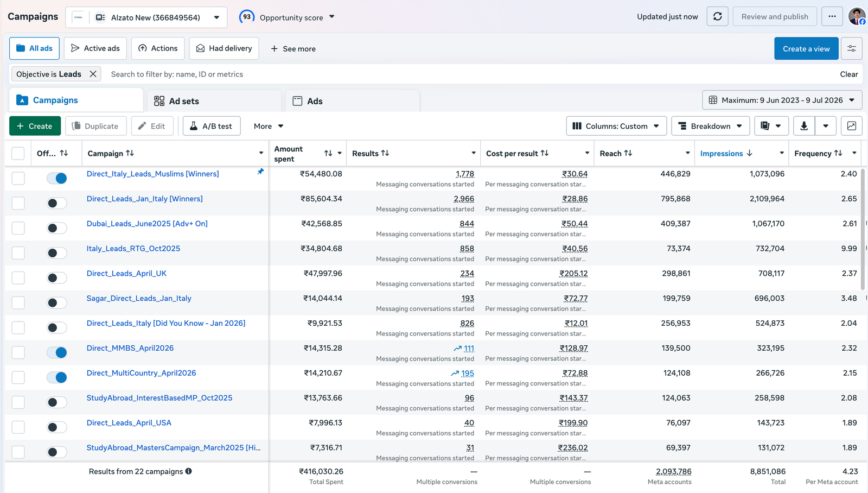Image resolution: width=868 pixels, height=493 pixels.
Task: Switch to the Ads tab
Action: (x=353, y=101)
